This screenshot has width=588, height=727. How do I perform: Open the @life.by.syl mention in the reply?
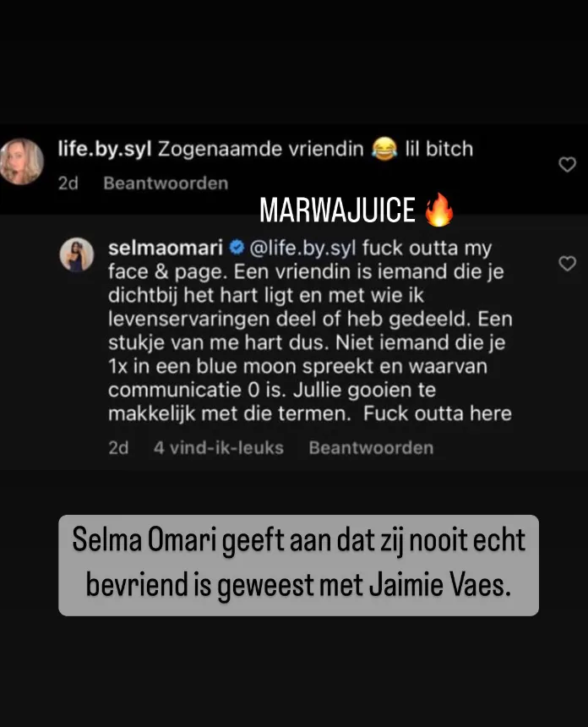pyautogui.click(x=303, y=249)
